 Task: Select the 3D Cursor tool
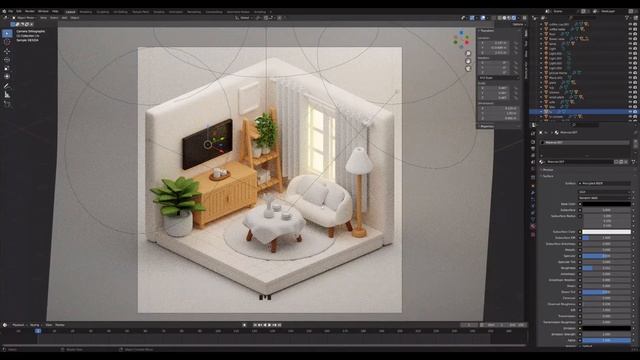(7, 42)
